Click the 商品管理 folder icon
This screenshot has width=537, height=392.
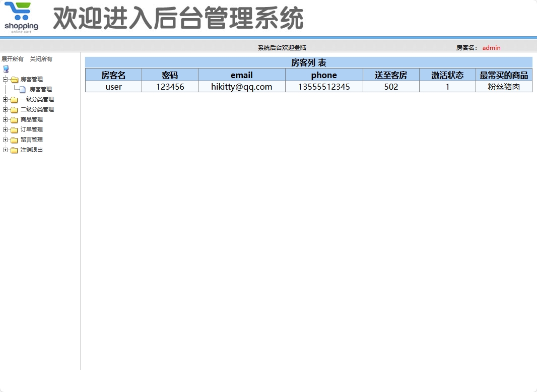coord(14,119)
